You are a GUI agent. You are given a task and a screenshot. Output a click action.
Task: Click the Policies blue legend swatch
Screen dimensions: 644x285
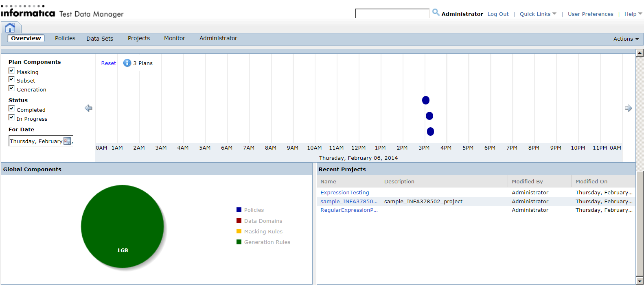[x=239, y=210]
